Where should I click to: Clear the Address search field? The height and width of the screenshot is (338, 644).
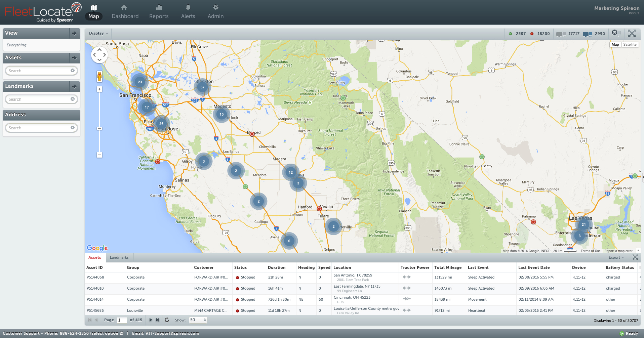point(72,128)
